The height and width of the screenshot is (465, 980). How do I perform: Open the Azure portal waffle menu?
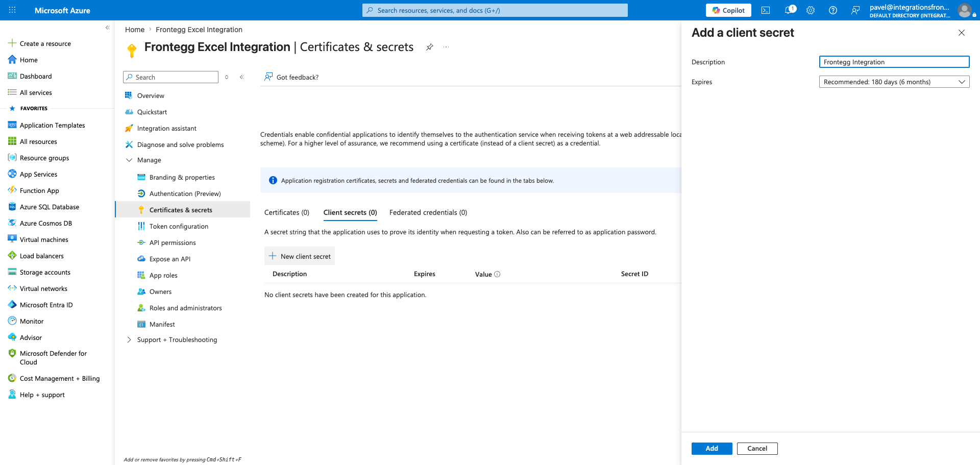coord(12,10)
